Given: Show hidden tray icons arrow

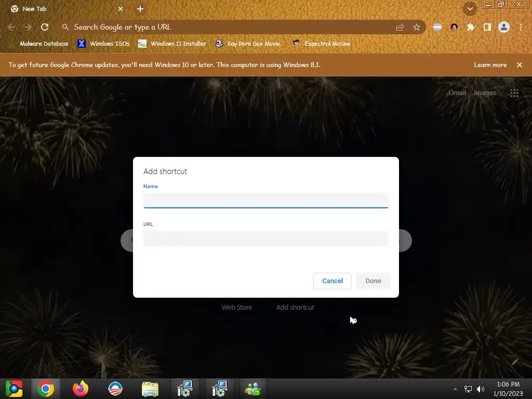Looking at the screenshot, I should point(455,389).
